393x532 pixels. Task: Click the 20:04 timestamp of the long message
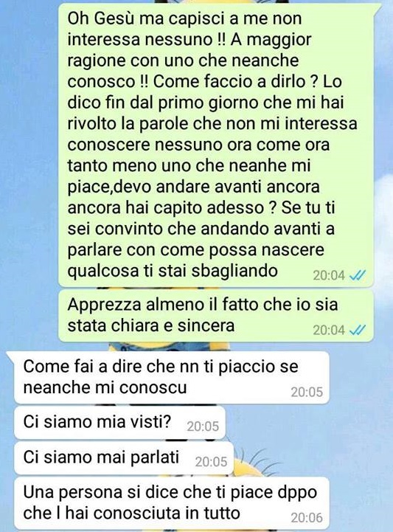(329, 275)
